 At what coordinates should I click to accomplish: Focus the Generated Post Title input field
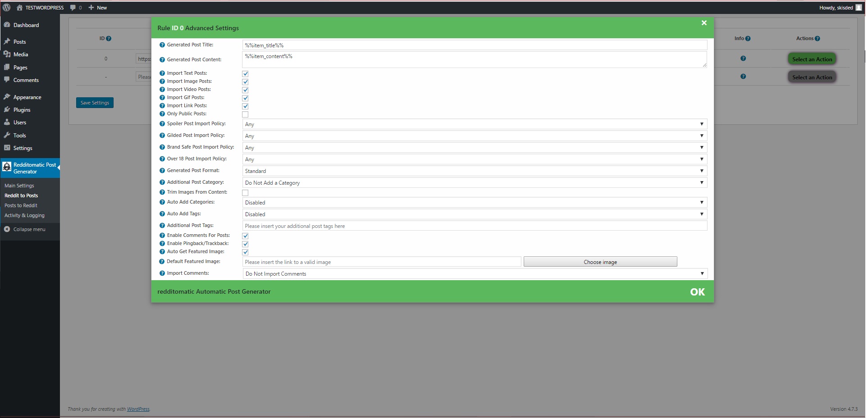(x=475, y=45)
